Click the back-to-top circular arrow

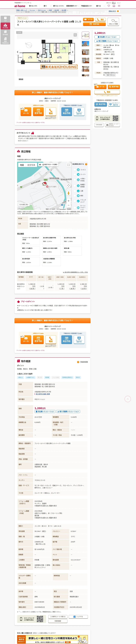[128, 399]
